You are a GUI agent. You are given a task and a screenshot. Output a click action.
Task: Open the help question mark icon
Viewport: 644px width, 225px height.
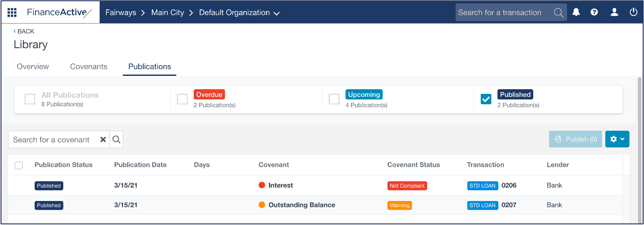(594, 12)
